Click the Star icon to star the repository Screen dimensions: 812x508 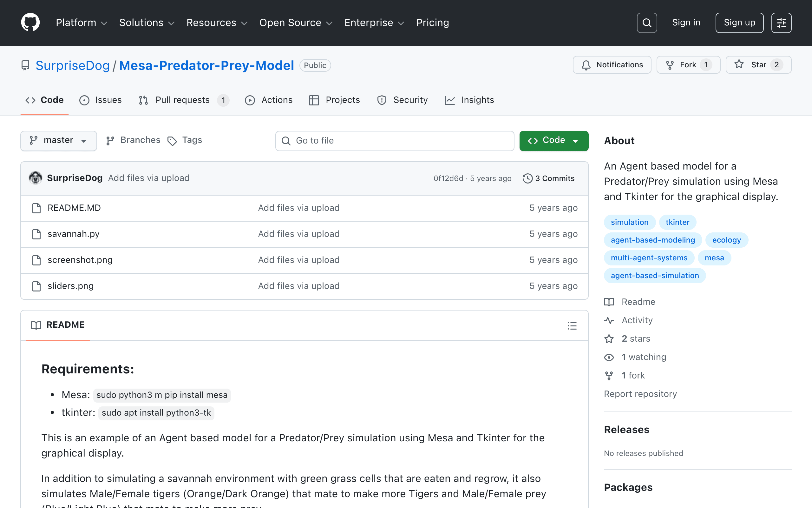[739, 64]
